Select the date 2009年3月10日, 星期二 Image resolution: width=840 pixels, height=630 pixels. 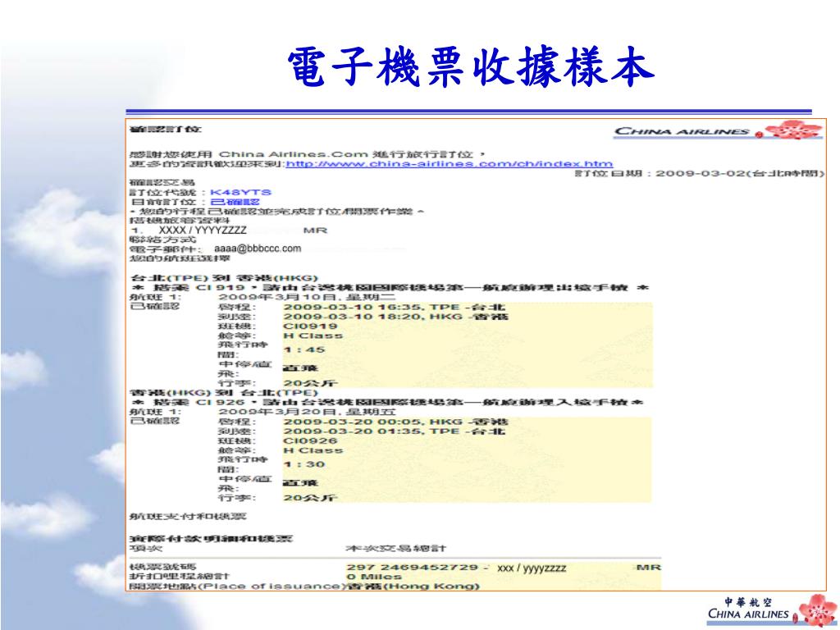tap(307, 297)
